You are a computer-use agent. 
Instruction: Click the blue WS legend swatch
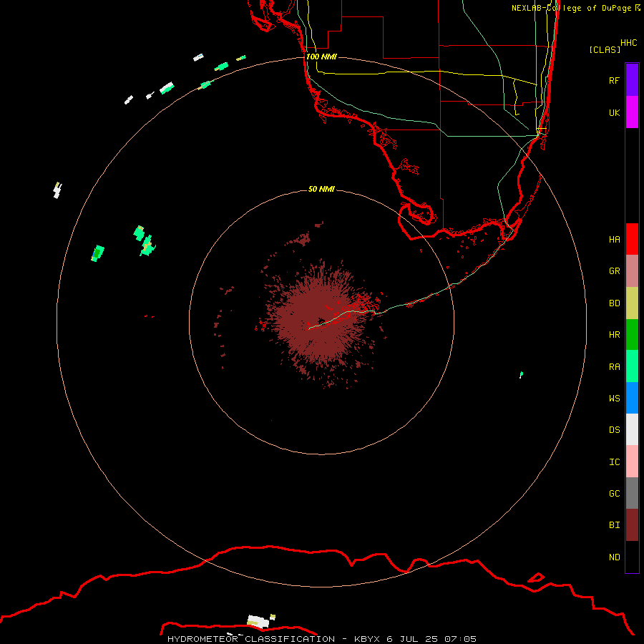[x=632, y=398]
